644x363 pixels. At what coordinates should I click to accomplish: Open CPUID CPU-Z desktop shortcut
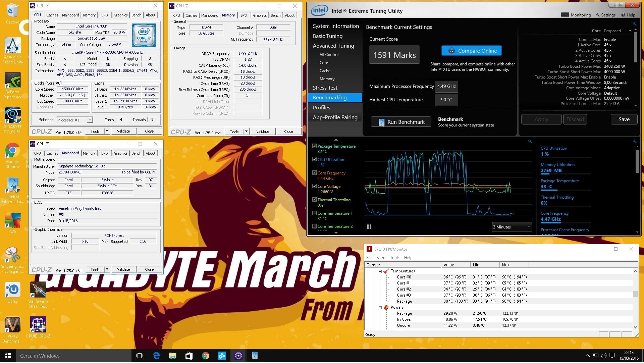tap(38, 327)
